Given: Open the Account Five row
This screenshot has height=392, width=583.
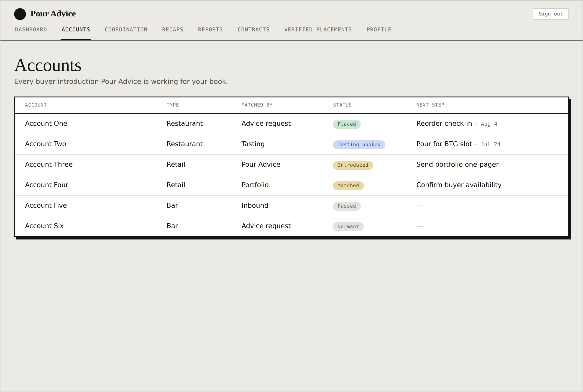Looking at the screenshot, I should (291, 206).
